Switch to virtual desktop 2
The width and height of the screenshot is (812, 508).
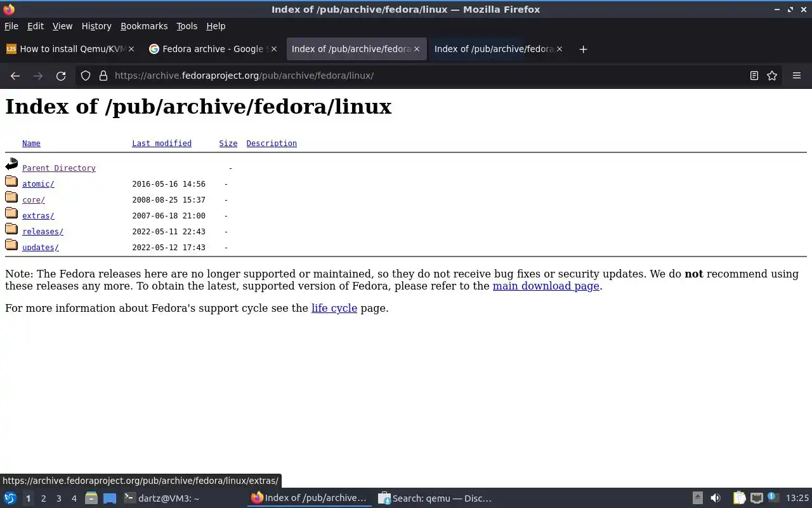click(43, 498)
